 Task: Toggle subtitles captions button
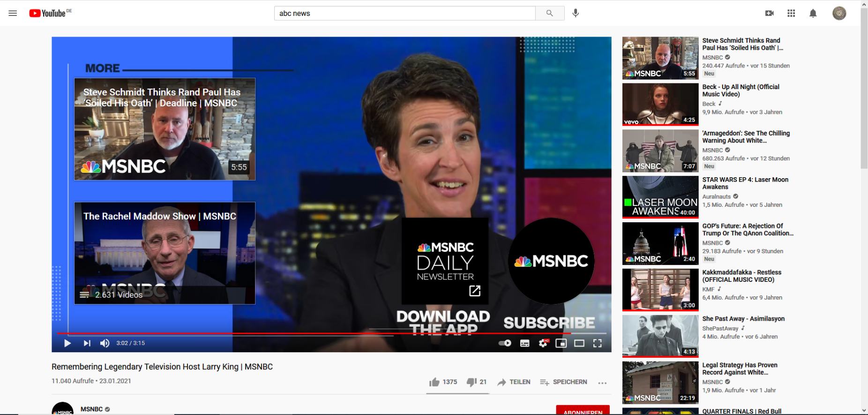point(525,343)
